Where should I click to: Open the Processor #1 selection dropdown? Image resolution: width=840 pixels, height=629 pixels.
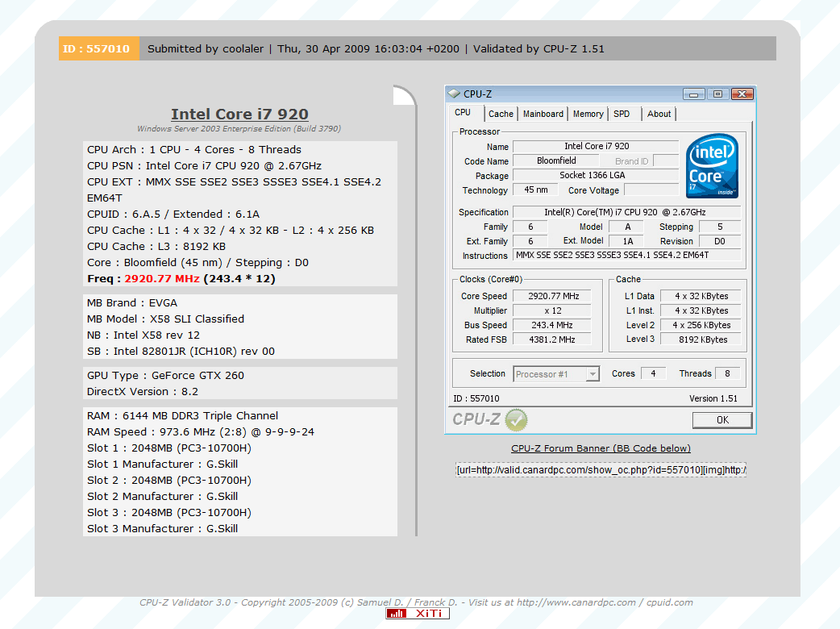click(592, 374)
